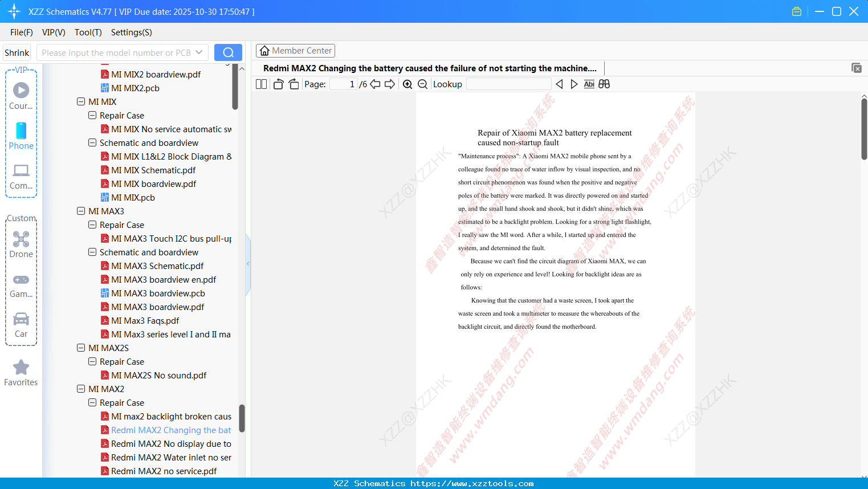The image size is (868, 489).
Task: Collapse Repair Case under MI MAX2
Action: (x=92, y=402)
